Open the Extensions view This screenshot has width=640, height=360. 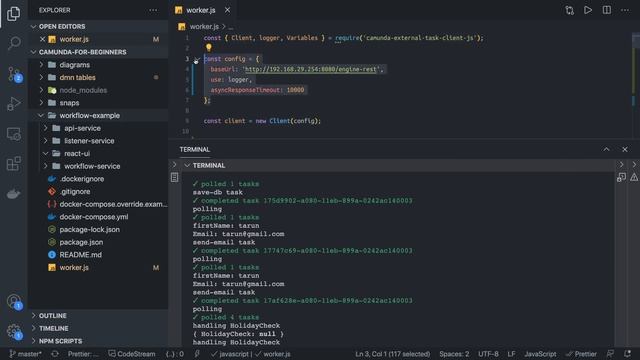pyautogui.click(x=13, y=164)
